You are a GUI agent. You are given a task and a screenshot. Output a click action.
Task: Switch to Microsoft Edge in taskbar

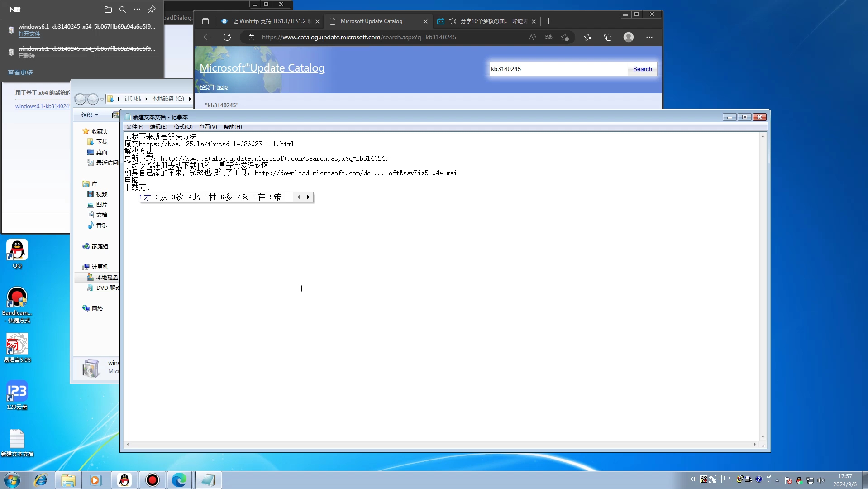click(x=180, y=480)
